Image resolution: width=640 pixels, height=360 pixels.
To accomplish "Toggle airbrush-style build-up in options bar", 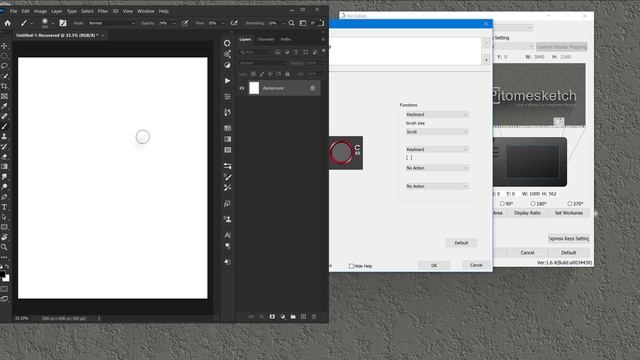I will (x=234, y=23).
